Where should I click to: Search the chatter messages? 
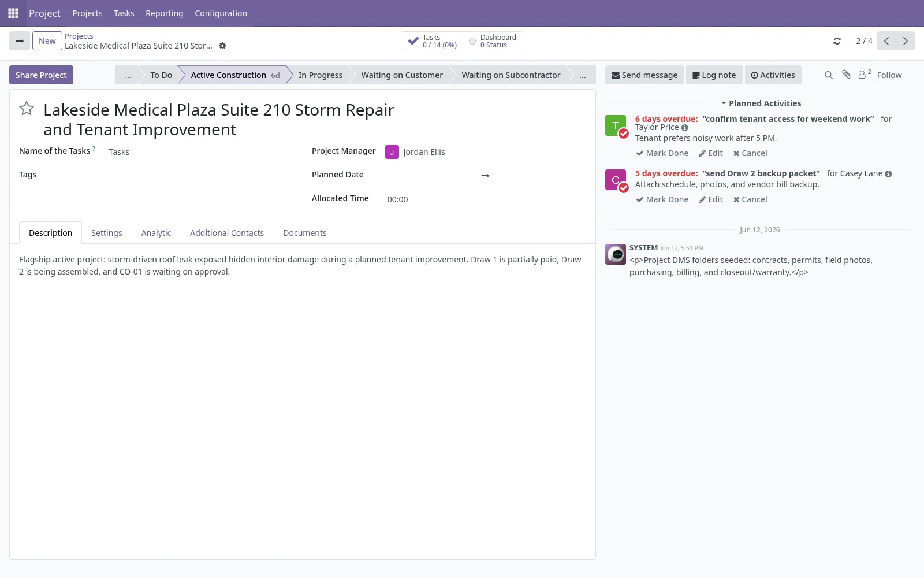point(829,75)
